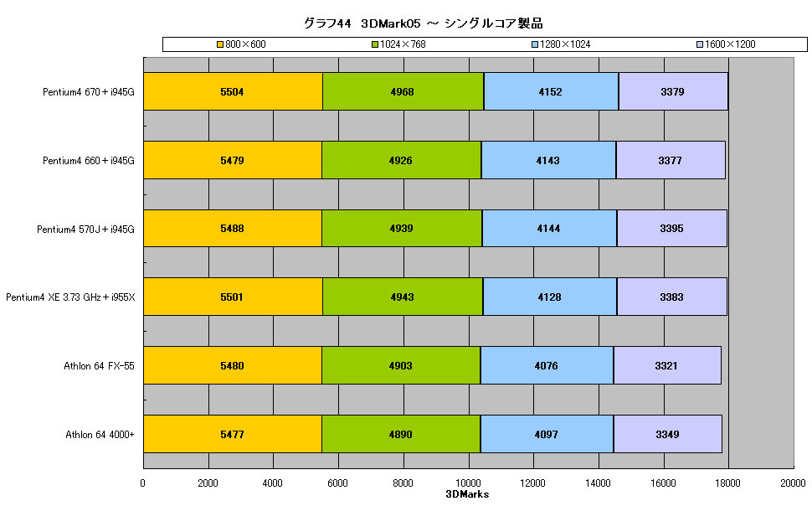812x506 pixels.
Task: Select the Athlon 64 4000+ blue bar 4097
Action: (x=547, y=434)
